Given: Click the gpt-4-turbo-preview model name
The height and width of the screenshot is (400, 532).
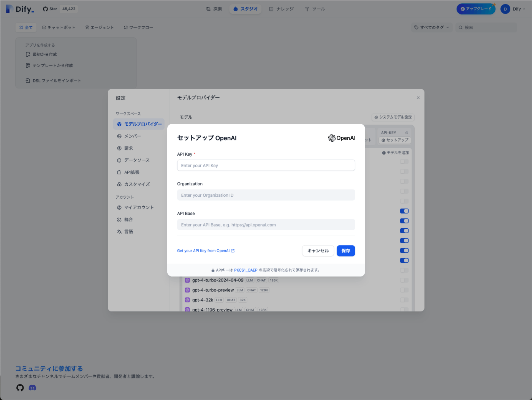Looking at the screenshot, I should click(213, 290).
